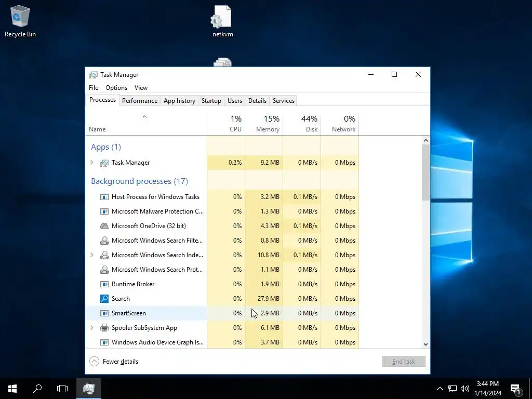The height and width of the screenshot is (399, 532).
Task: Switch to the Performance tab
Action: pyautogui.click(x=140, y=101)
